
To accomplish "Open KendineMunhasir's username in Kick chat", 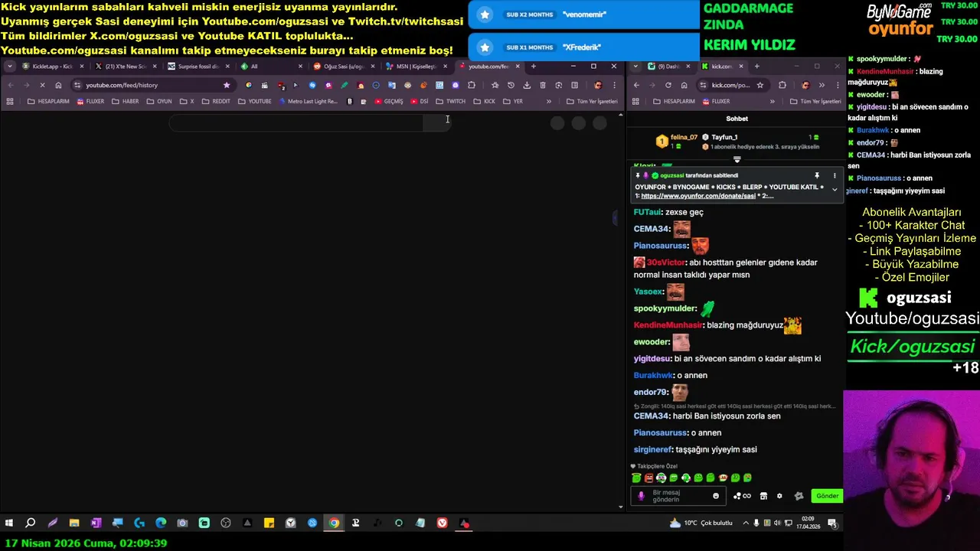I will (668, 325).
